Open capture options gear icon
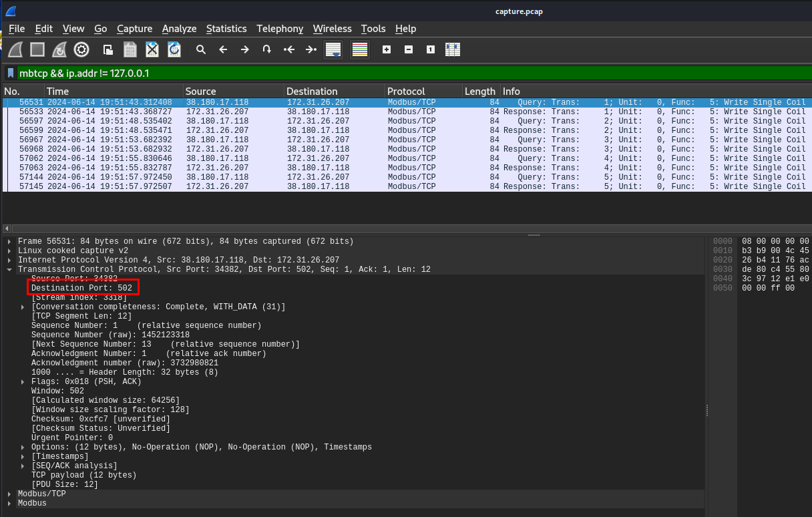 81,49
